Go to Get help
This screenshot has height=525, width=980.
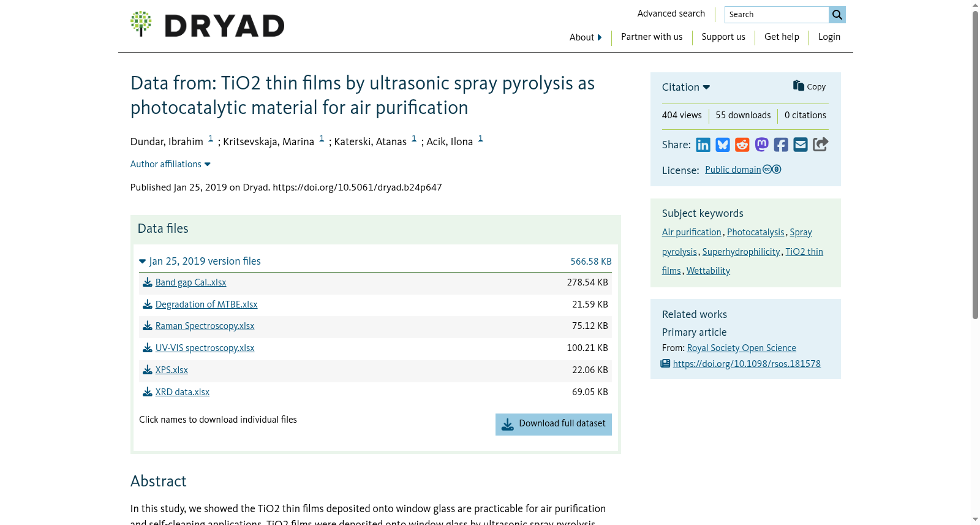782,37
